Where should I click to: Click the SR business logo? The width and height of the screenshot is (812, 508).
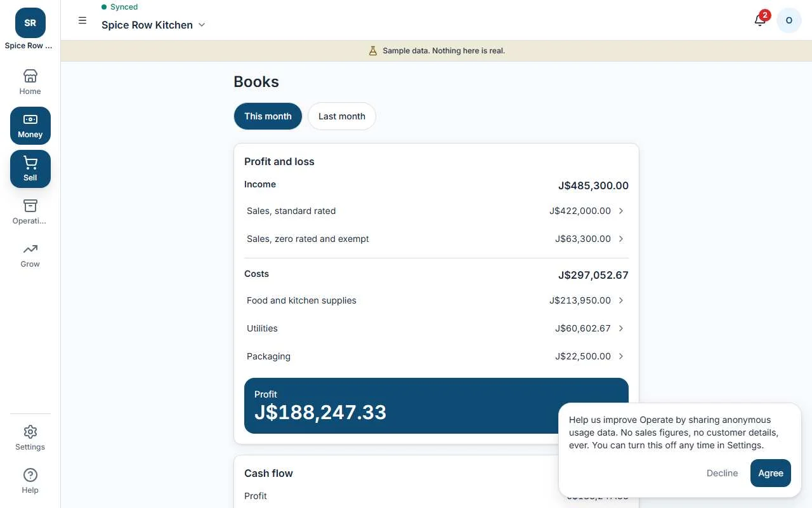point(30,23)
